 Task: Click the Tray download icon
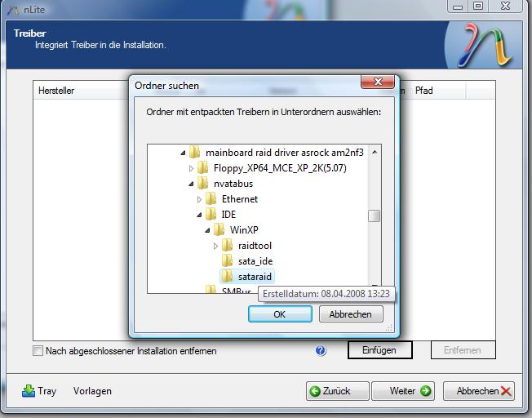29,391
